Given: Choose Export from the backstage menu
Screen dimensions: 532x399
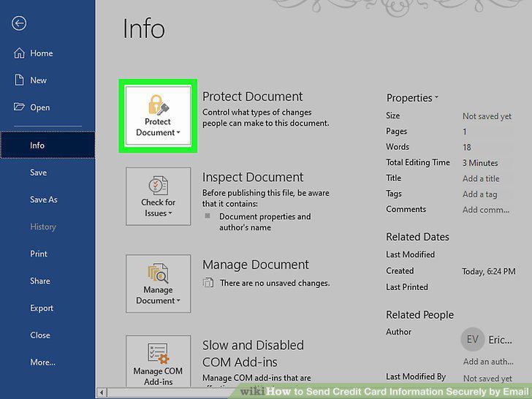Looking at the screenshot, I should [x=42, y=308].
